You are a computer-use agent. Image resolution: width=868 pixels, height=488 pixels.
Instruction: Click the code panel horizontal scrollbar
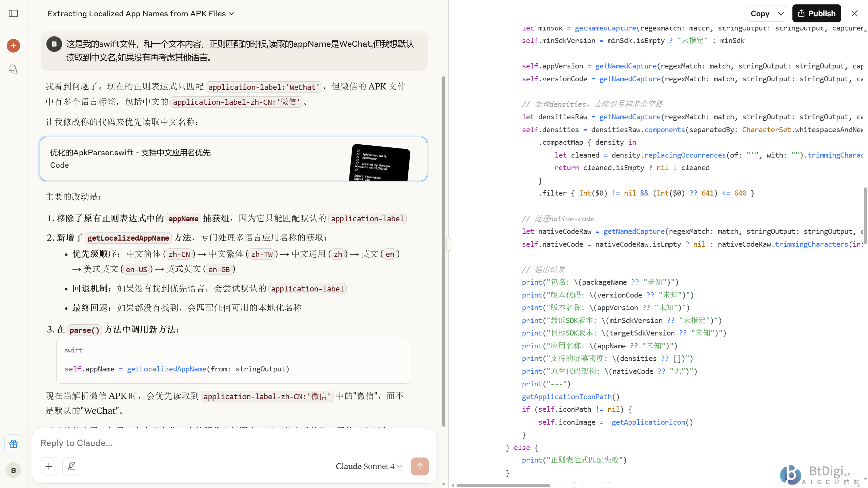click(x=503, y=485)
